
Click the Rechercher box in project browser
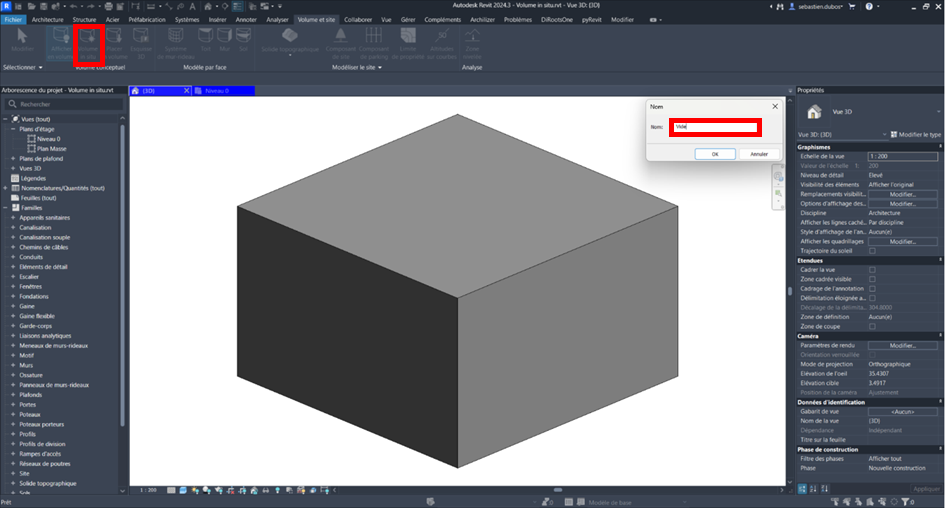click(65, 104)
